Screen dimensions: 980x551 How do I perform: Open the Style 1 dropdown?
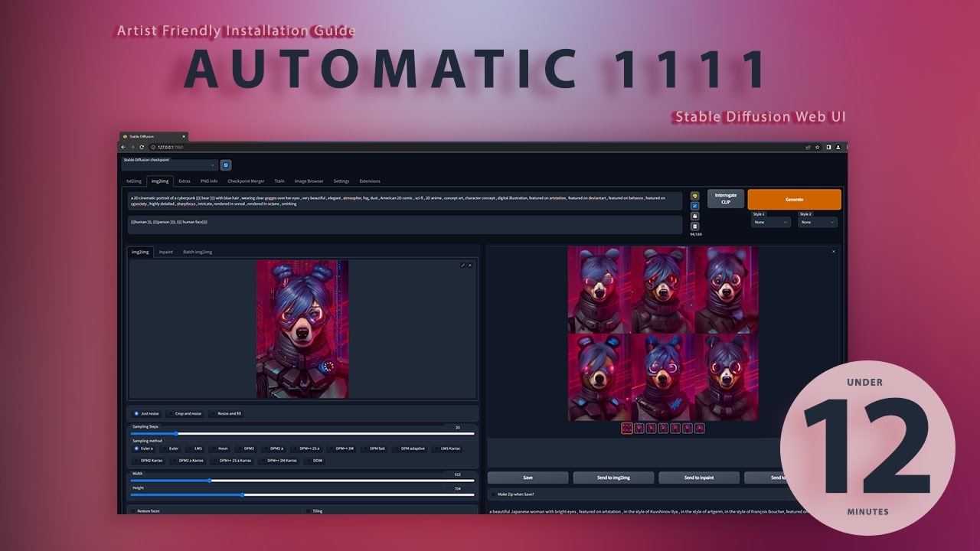point(771,222)
